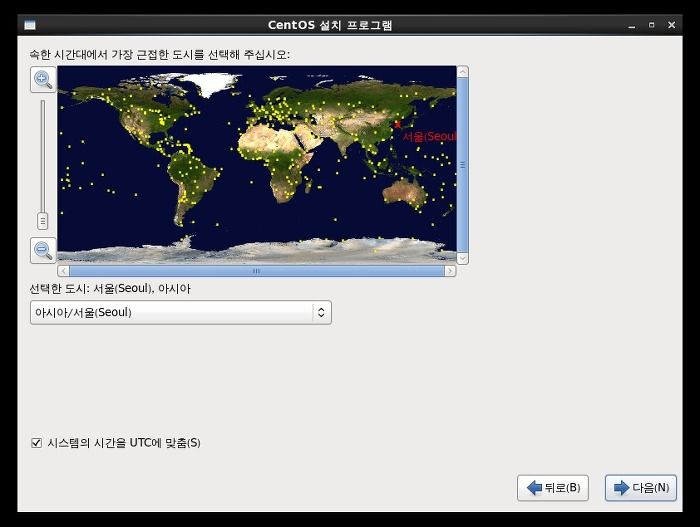Maximize the CentOS installer window

[651, 25]
